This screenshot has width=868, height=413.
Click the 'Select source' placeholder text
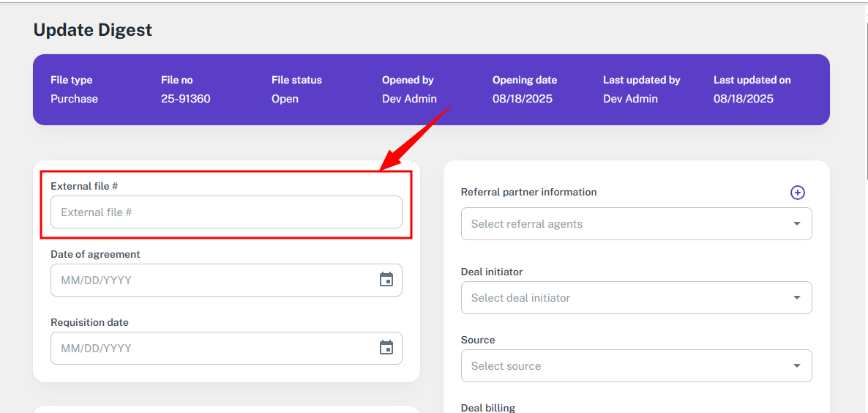506,366
